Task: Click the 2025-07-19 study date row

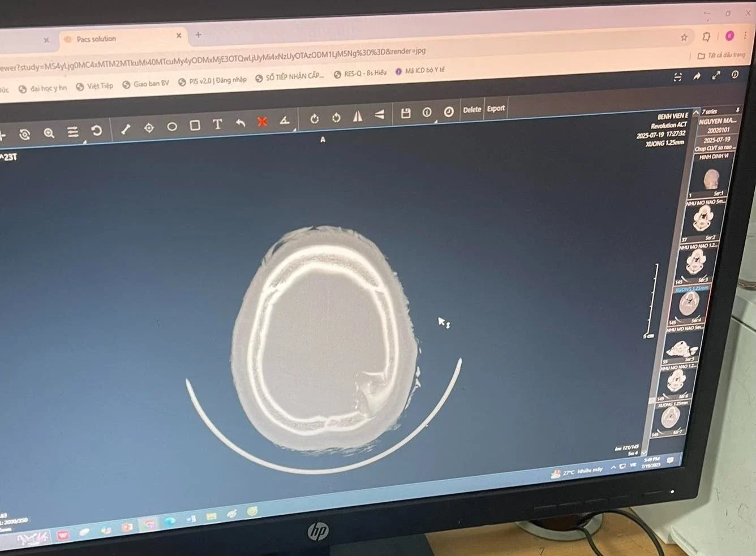Action: 716,140
